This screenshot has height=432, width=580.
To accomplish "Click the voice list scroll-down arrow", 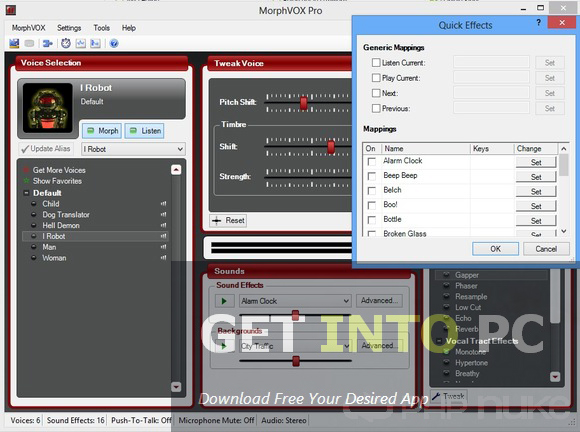I will [x=176, y=387].
